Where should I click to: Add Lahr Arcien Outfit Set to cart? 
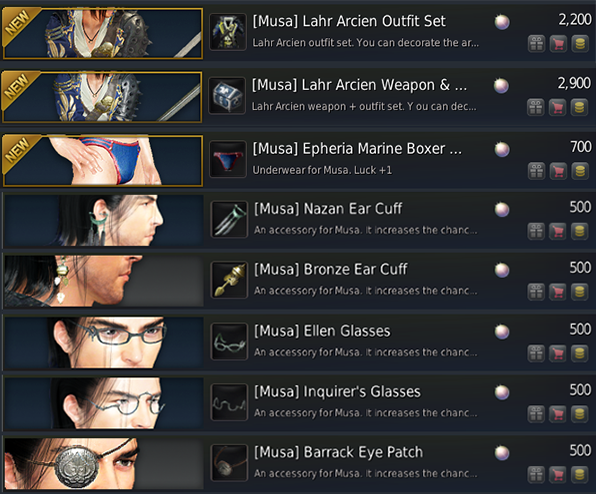point(558,44)
